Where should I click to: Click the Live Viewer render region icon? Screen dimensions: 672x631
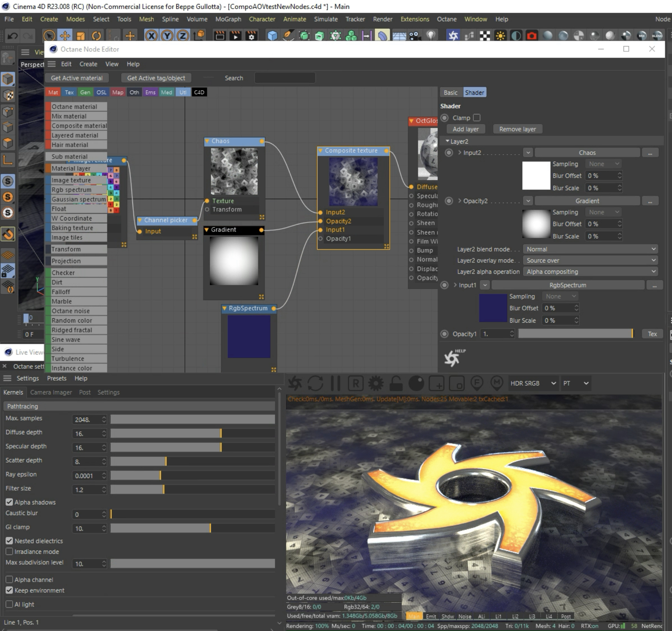click(456, 383)
